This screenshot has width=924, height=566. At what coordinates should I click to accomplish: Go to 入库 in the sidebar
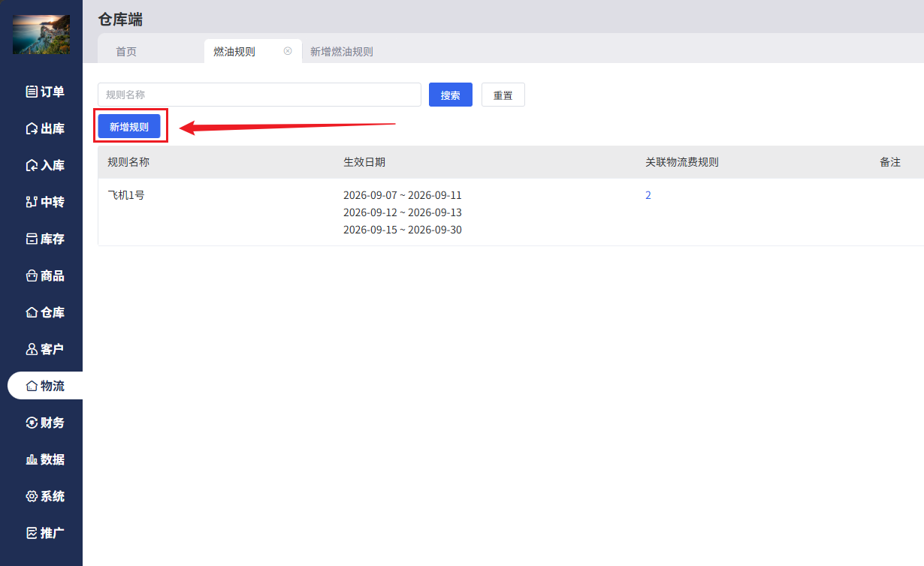pyautogui.click(x=44, y=165)
